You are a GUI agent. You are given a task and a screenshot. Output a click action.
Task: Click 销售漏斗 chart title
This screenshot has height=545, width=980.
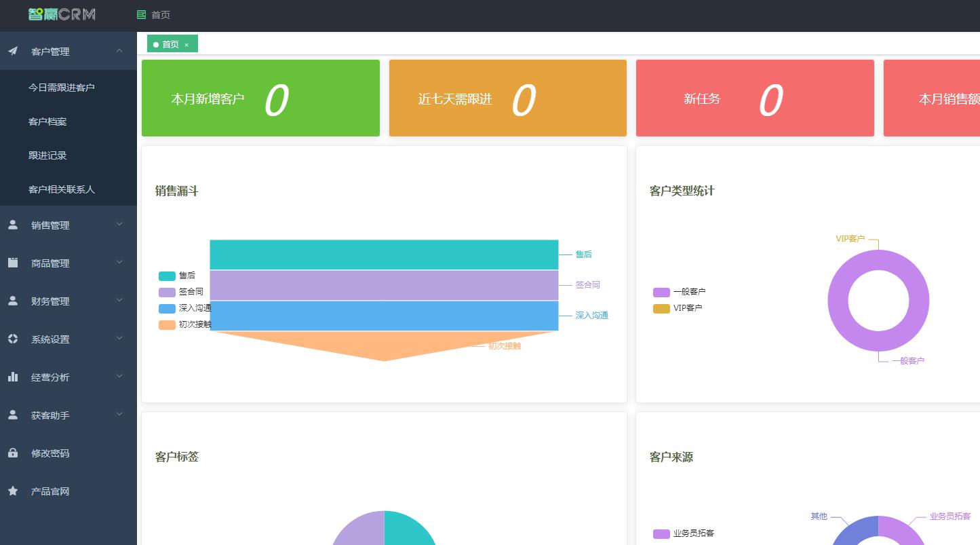(x=177, y=191)
